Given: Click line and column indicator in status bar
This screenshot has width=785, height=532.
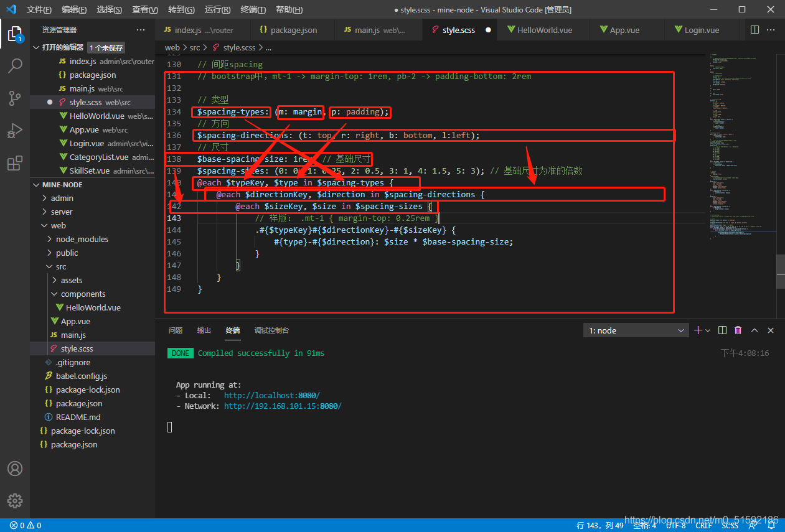Looking at the screenshot, I should click(x=600, y=526).
